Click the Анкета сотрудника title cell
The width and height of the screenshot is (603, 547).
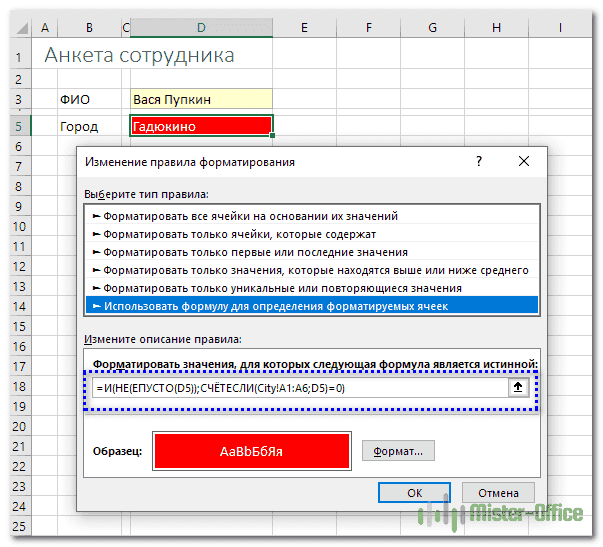139,55
